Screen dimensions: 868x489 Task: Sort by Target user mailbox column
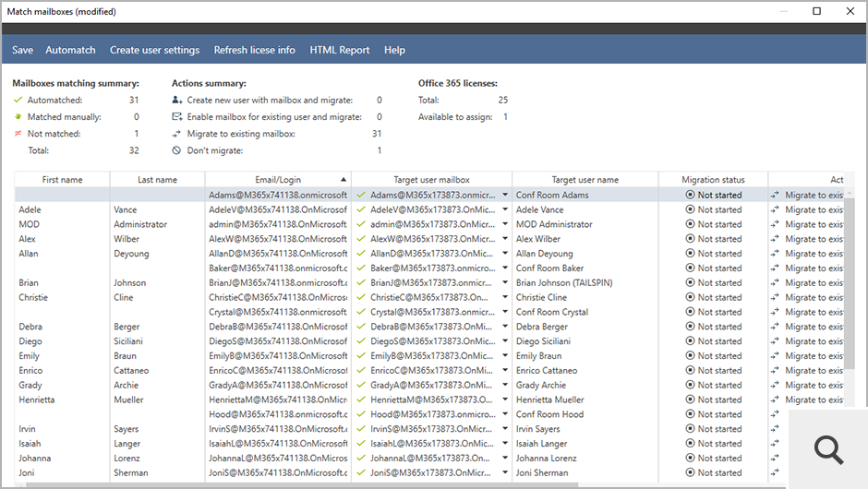[432, 180]
